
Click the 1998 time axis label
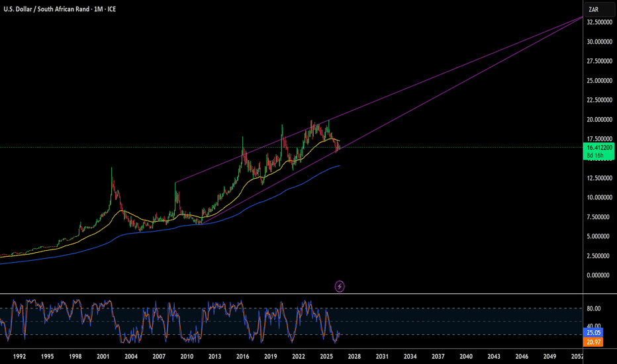click(75, 357)
